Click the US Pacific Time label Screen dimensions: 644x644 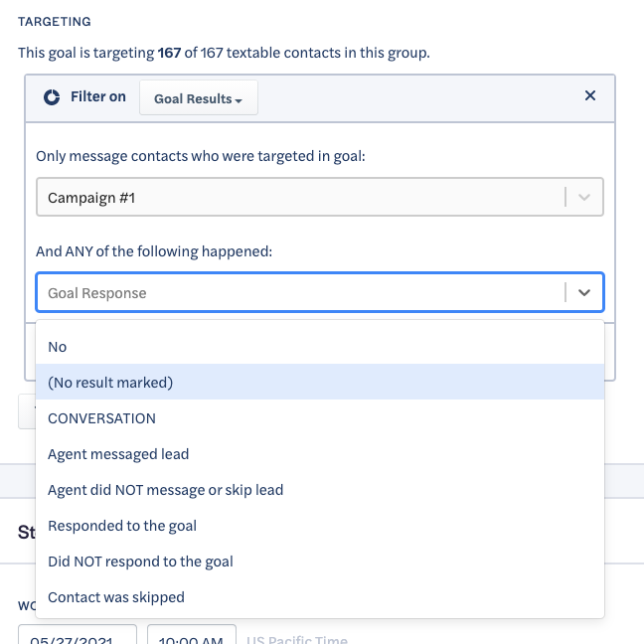click(297, 639)
